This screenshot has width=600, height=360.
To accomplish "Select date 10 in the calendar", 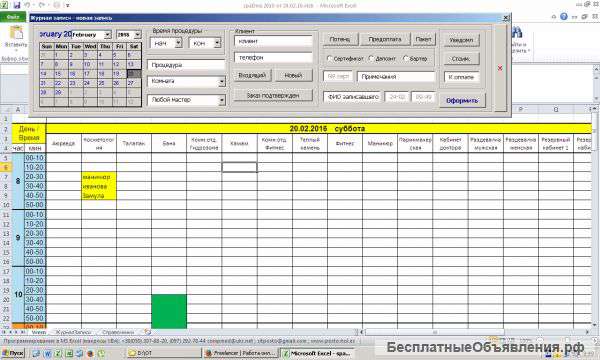I will 90,65.
